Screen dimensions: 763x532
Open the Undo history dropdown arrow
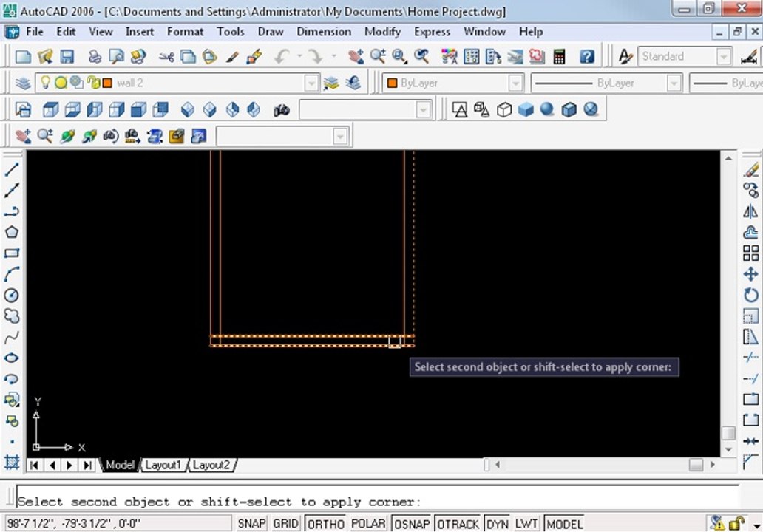click(299, 56)
